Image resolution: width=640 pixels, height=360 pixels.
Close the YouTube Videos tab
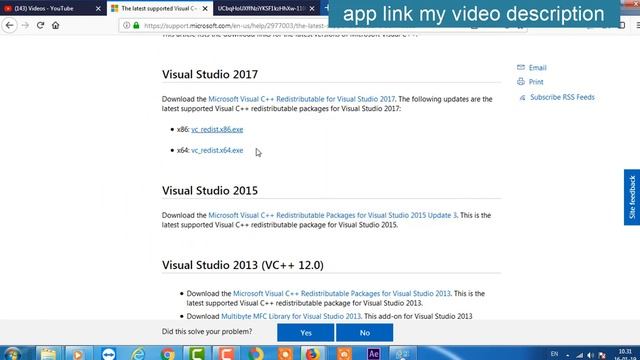(x=98, y=8)
